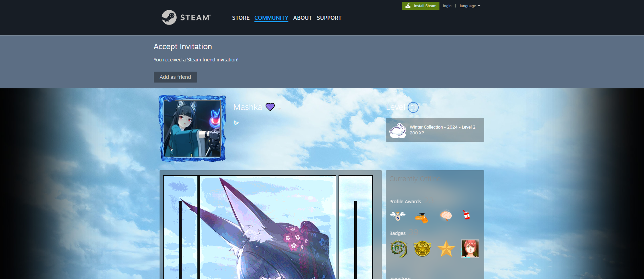Click the purple heart emoji beside Mashka
This screenshot has height=279, width=644.
[270, 107]
